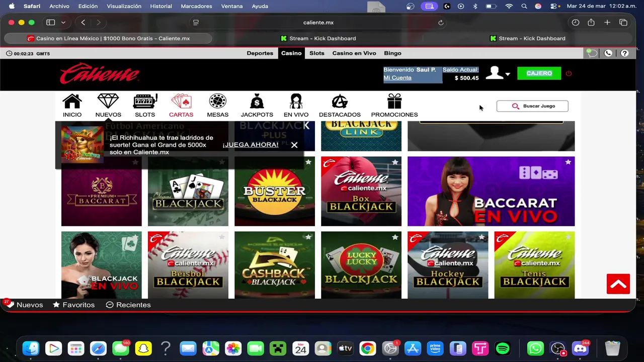Click the red logout power icon
The image size is (644, 362).
click(x=569, y=73)
